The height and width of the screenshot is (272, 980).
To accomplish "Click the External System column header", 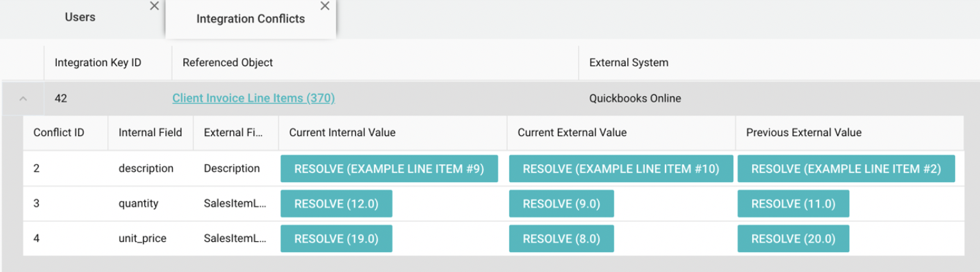I will (628, 63).
